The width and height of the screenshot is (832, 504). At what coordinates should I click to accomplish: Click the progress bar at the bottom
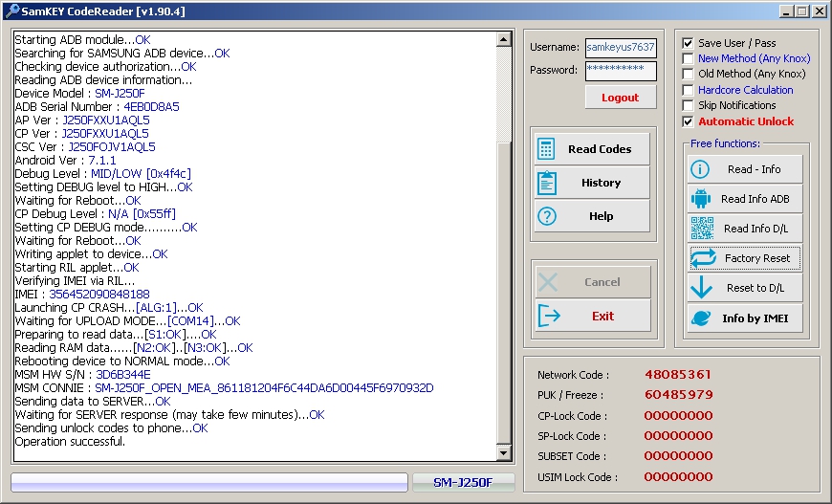click(209, 482)
